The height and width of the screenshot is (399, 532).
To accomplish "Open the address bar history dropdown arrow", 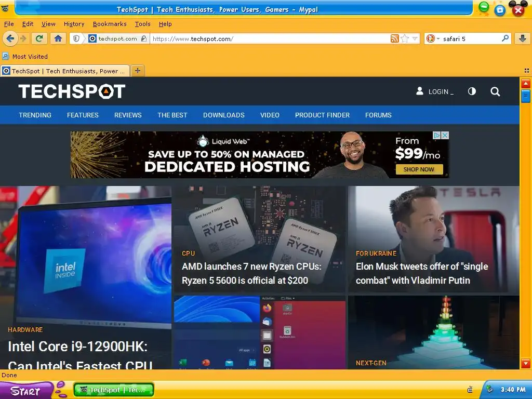I will click(x=415, y=38).
